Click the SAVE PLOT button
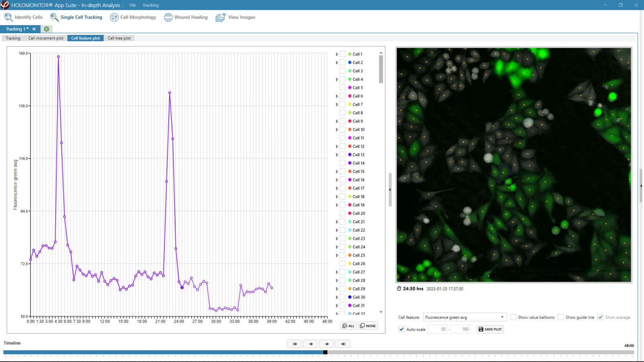 point(490,329)
